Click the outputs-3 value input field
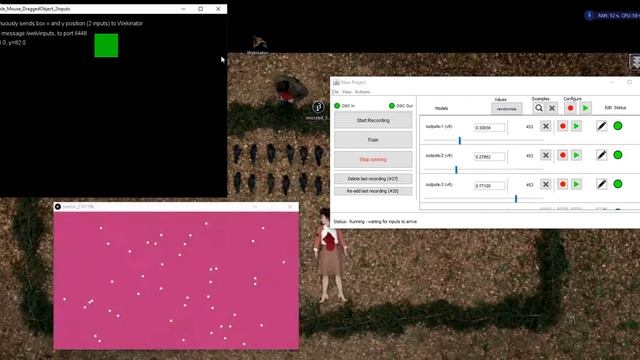Image resolution: width=640 pixels, height=360 pixels. point(489,186)
